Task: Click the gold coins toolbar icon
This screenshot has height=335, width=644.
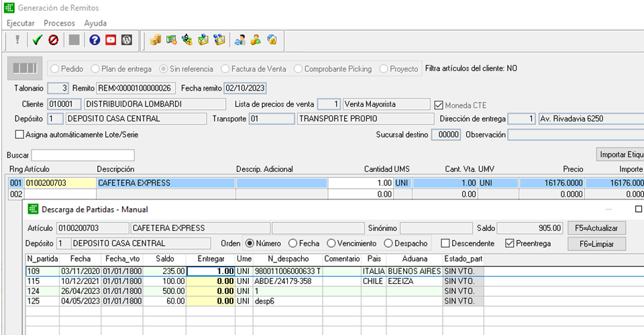Action: coord(156,40)
